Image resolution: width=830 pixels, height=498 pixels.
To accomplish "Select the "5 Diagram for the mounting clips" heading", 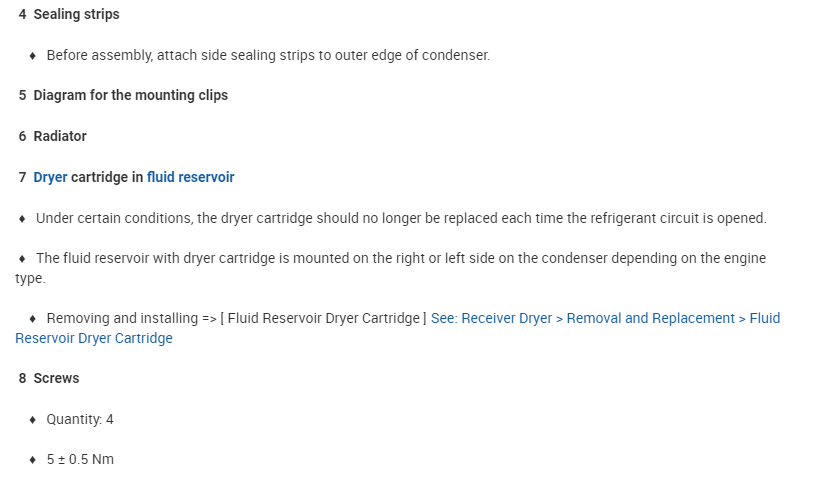I will [x=123, y=96].
